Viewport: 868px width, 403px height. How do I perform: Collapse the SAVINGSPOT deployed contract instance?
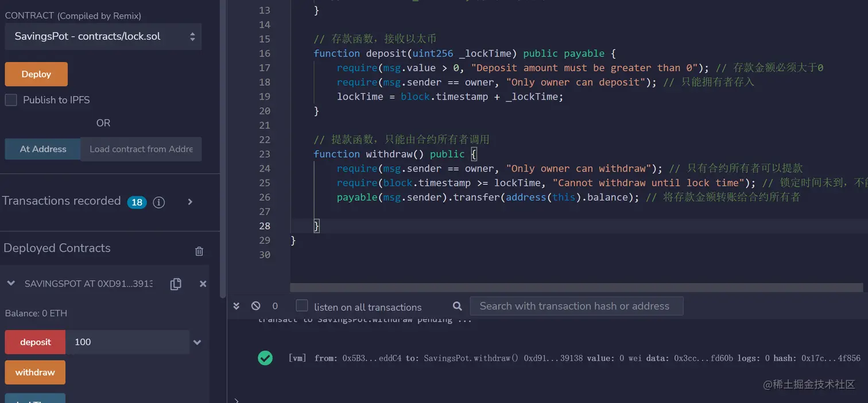tap(10, 284)
